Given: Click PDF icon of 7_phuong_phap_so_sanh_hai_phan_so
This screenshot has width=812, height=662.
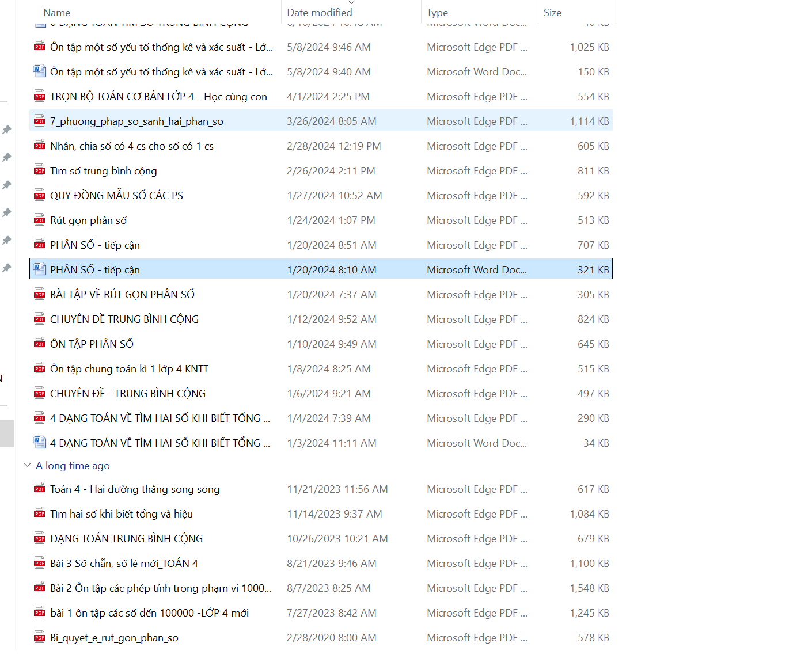Looking at the screenshot, I should (39, 121).
